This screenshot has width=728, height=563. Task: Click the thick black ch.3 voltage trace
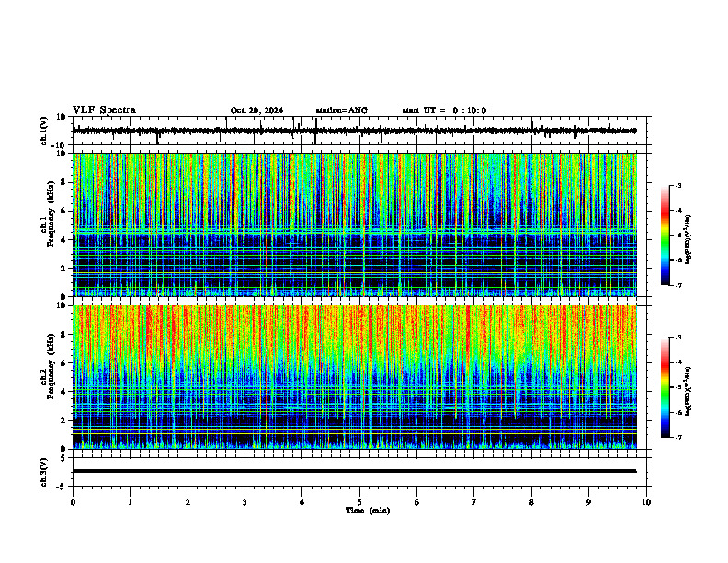tap(355, 471)
